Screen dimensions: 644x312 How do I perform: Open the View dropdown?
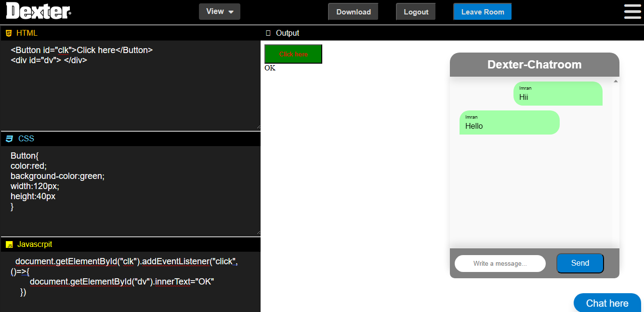[x=220, y=12]
